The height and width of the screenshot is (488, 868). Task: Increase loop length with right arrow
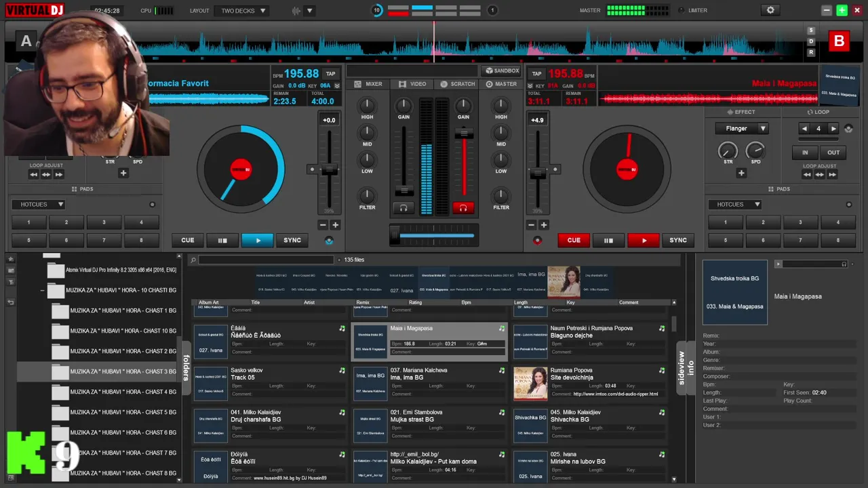point(833,129)
